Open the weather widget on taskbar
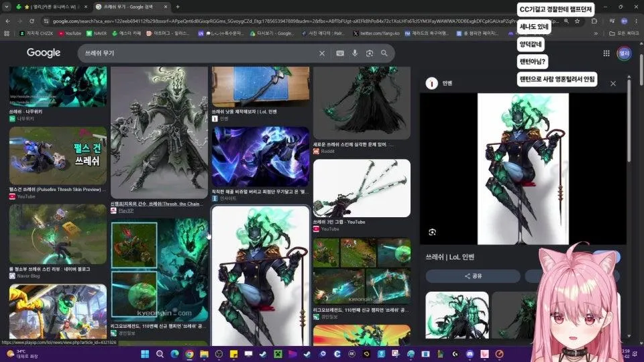 pyautogui.click(x=23, y=354)
